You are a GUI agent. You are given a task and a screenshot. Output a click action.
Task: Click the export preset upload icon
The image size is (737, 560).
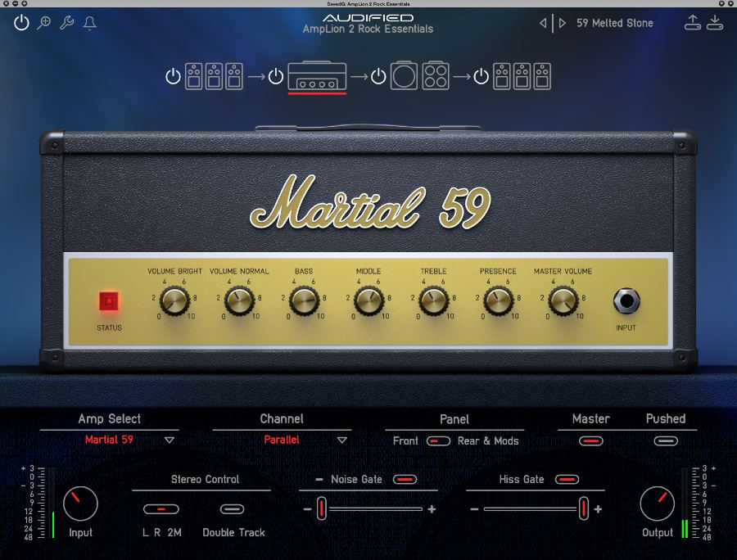tap(693, 23)
